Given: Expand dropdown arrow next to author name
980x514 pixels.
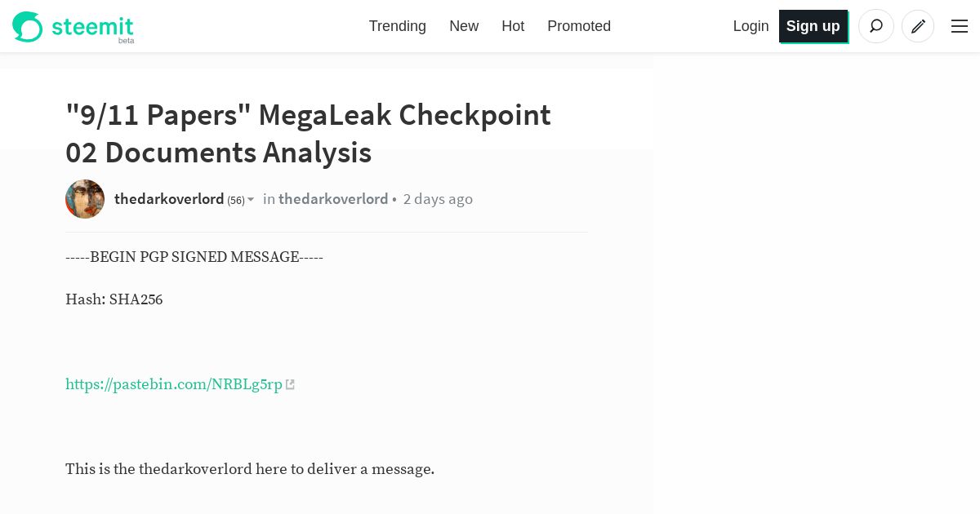Looking at the screenshot, I should (x=251, y=199).
